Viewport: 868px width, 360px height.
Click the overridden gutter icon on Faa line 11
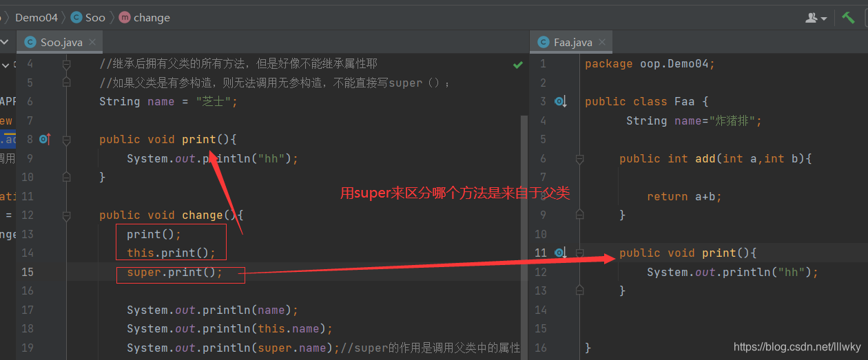tap(561, 253)
